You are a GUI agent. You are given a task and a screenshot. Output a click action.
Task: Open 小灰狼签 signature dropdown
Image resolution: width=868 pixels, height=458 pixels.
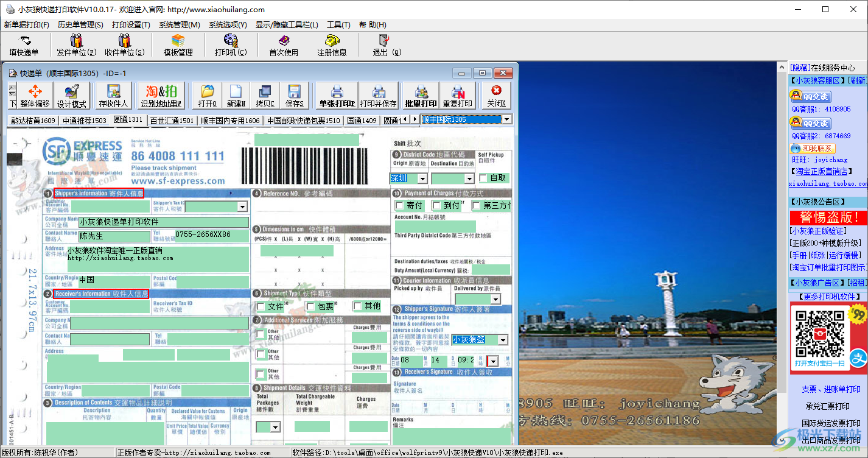click(503, 340)
